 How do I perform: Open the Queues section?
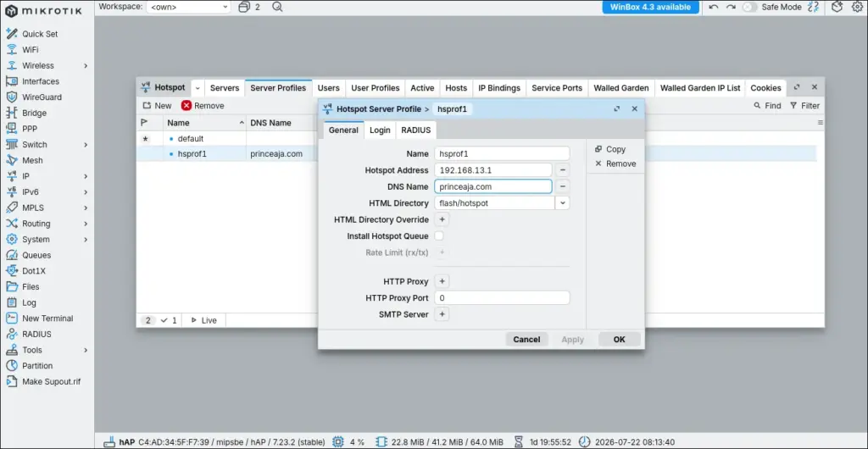(x=36, y=256)
